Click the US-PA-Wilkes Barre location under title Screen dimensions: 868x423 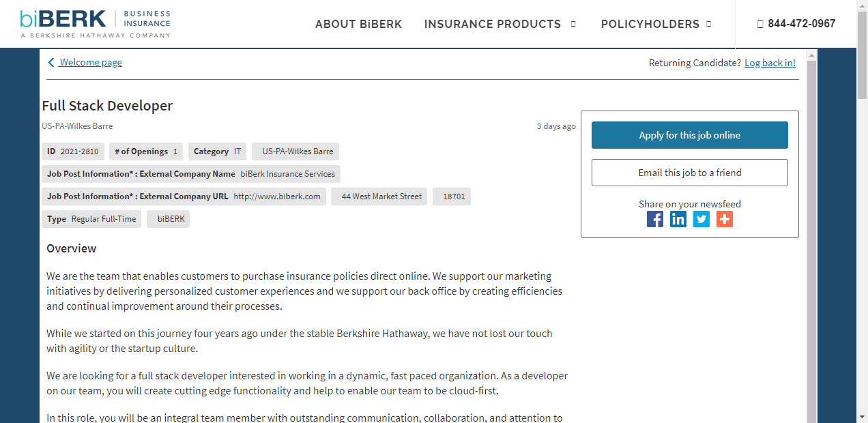point(77,126)
